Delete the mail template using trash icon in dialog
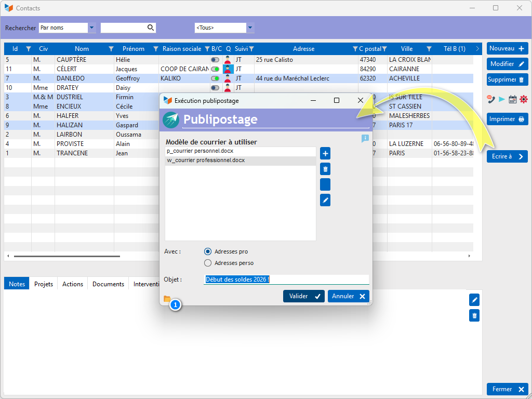This screenshot has width=532, height=399. click(x=325, y=169)
